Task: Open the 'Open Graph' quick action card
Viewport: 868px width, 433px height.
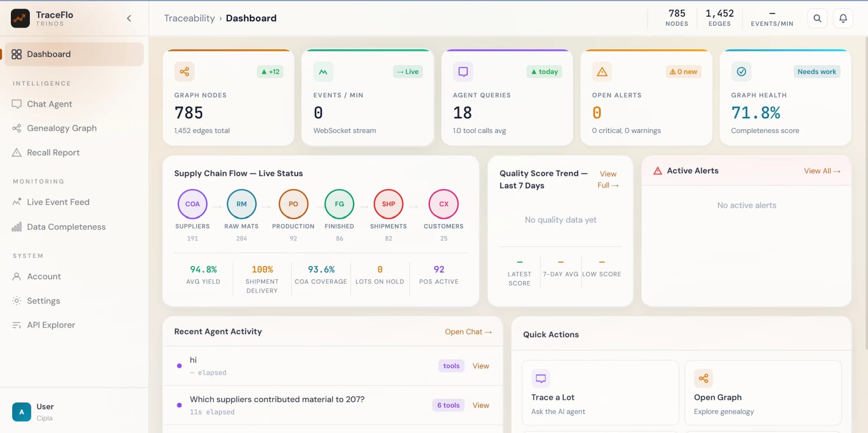Action: (x=763, y=393)
